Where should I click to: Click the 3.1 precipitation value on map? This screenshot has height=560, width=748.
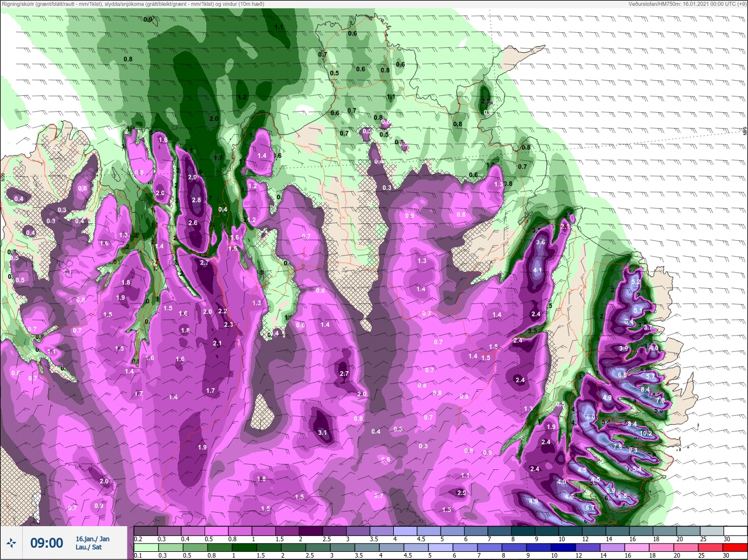[x=322, y=433]
